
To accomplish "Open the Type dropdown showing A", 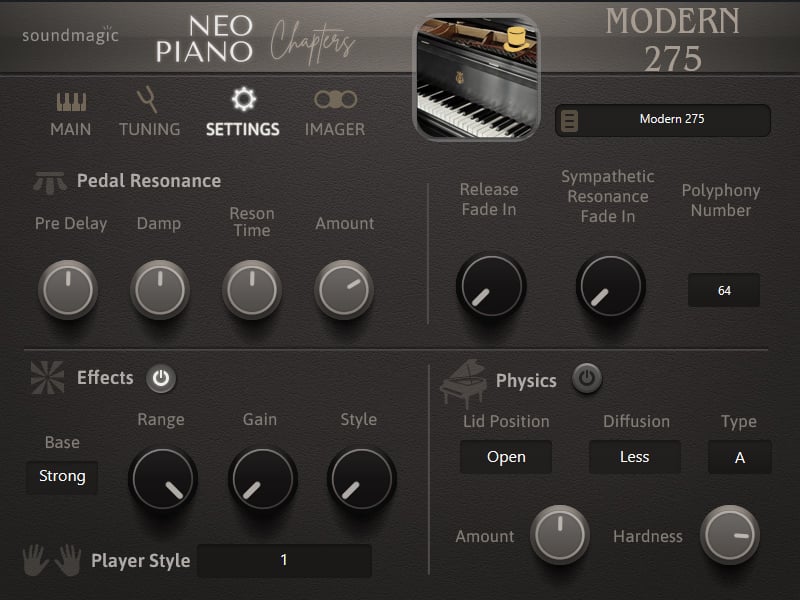I will pyautogui.click(x=739, y=457).
